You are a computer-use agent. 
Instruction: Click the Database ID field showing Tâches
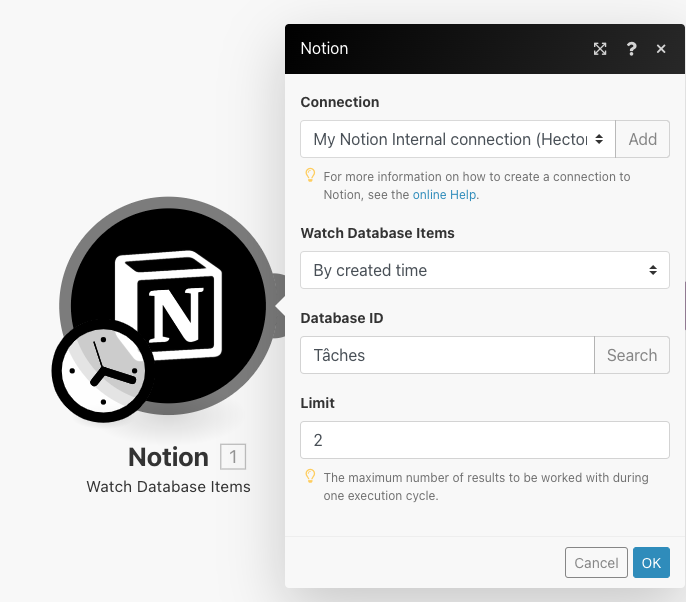click(447, 355)
